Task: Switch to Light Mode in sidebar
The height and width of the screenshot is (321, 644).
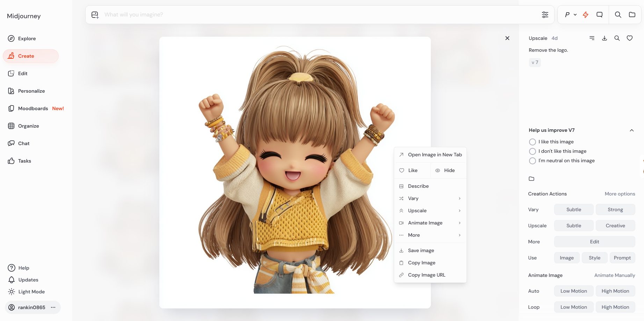Action: coord(31,292)
